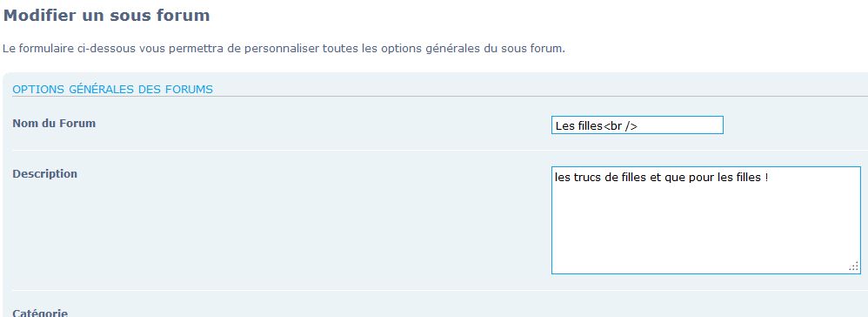868x317 pixels.
Task: Click word "filles" in Nom du Forum field
Action: (587, 126)
